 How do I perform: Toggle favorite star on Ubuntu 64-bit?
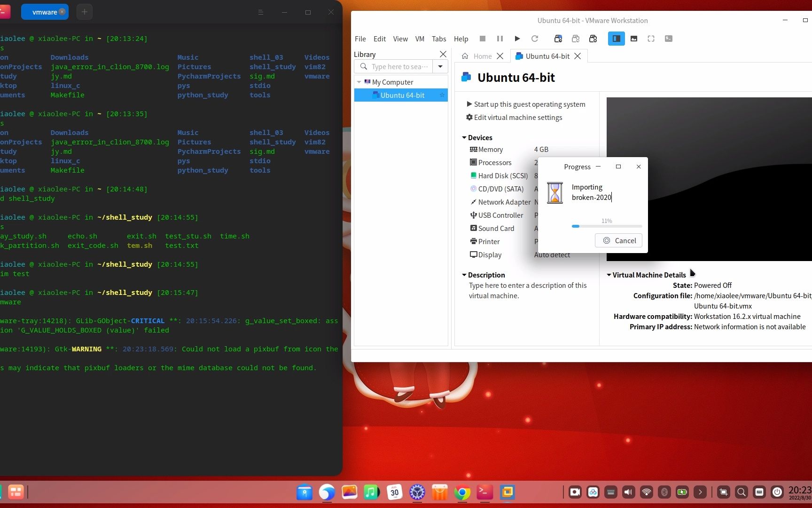[x=442, y=95]
